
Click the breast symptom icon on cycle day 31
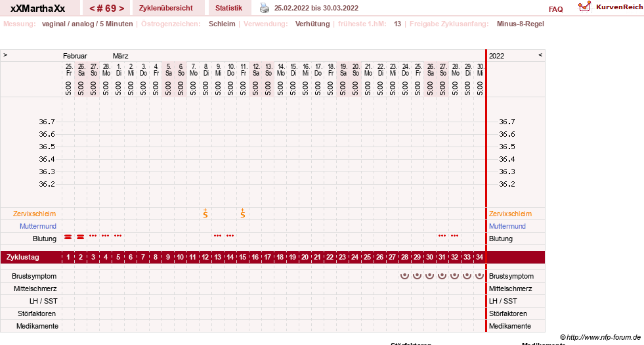point(442,275)
